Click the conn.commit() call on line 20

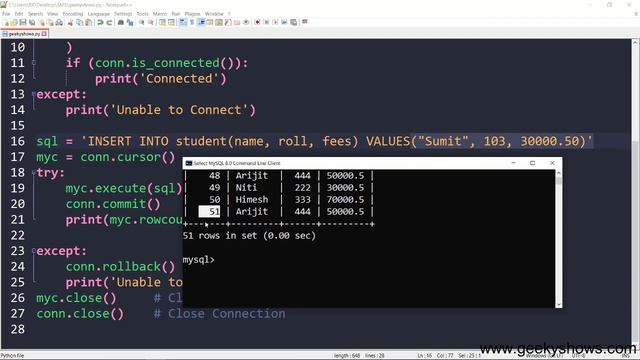pyautogui.click(x=113, y=204)
